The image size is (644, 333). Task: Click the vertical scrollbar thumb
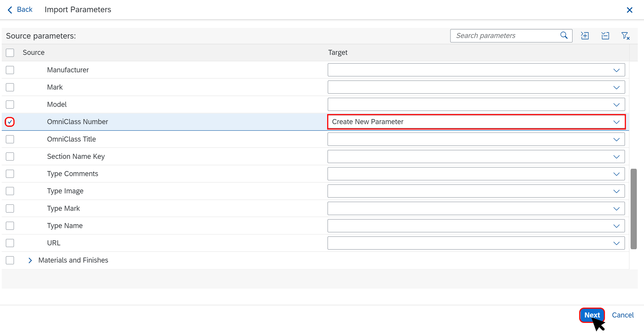pos(634,209)
